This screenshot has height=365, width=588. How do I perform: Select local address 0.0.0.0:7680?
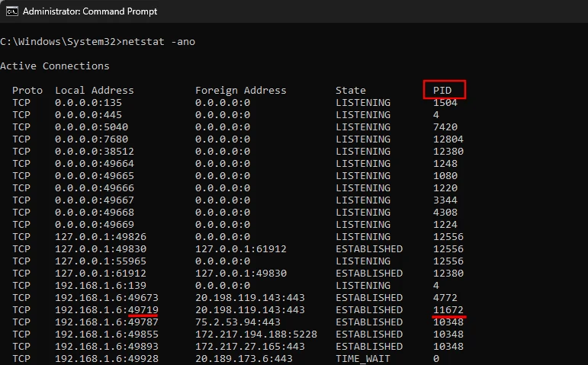click(92, 139)
